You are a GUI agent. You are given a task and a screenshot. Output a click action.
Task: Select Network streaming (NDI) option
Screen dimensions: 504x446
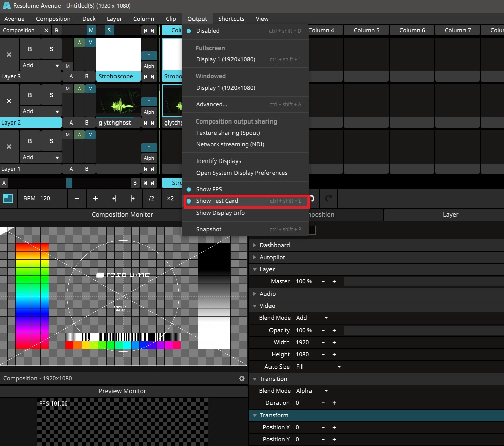pyautogui.click(x=246, y=145)
